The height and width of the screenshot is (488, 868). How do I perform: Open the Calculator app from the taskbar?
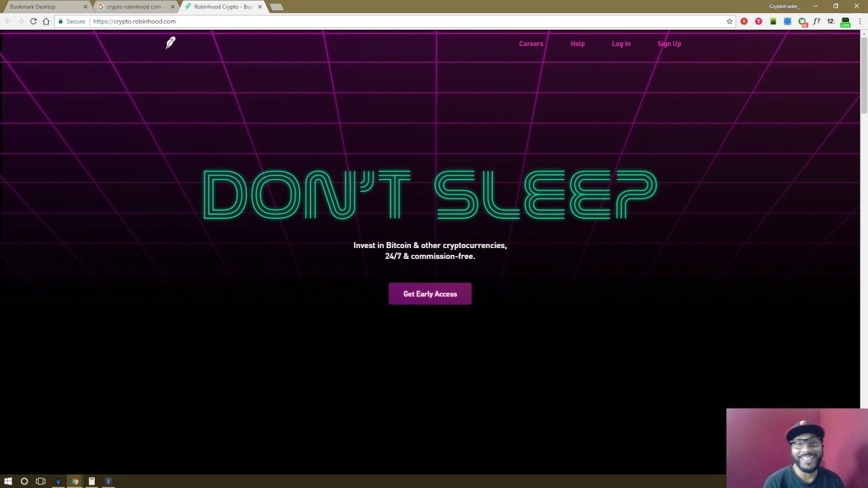pyautogui.click(x=92, y=481)
